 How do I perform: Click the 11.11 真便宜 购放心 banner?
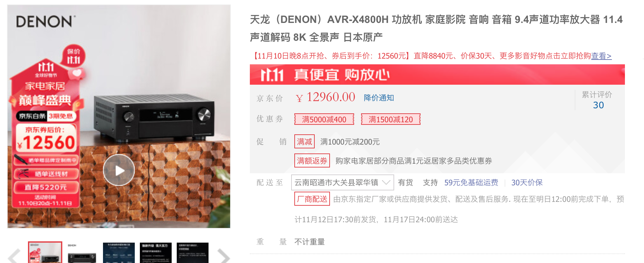pos(437,75)
